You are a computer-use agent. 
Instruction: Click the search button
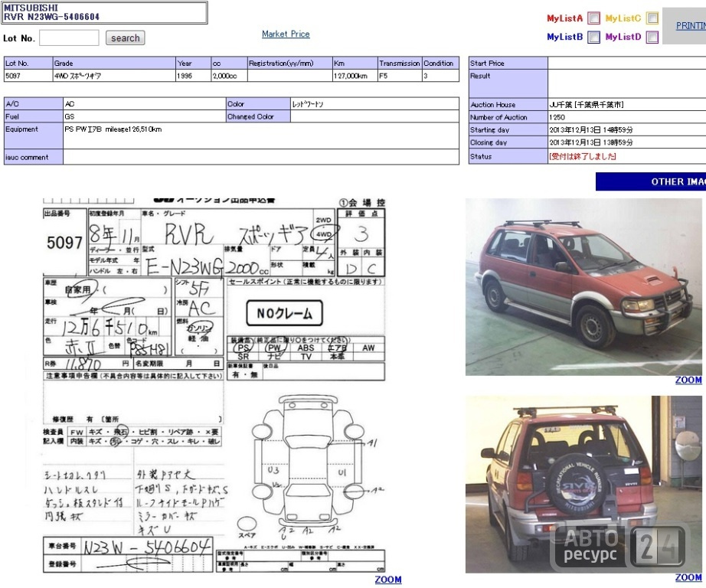(125, 38)
